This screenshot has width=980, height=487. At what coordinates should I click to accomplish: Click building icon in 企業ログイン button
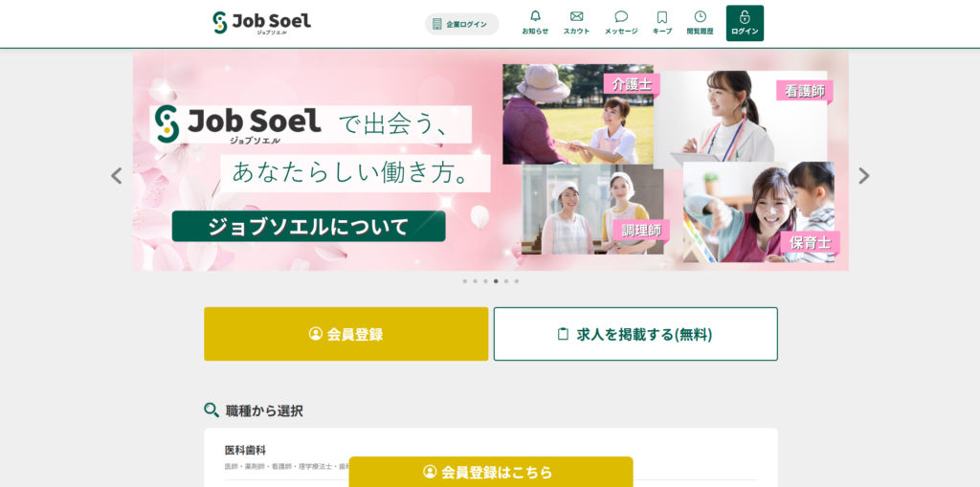tap(436, 24)
